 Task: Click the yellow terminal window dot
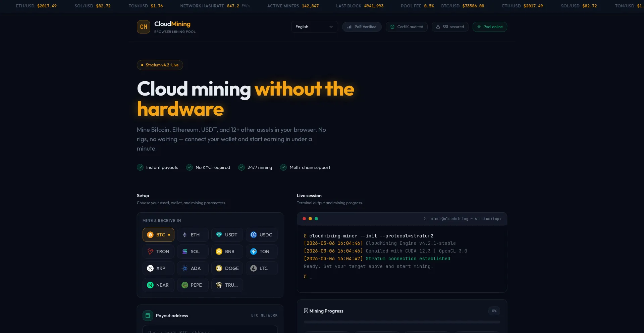(310, 219)
